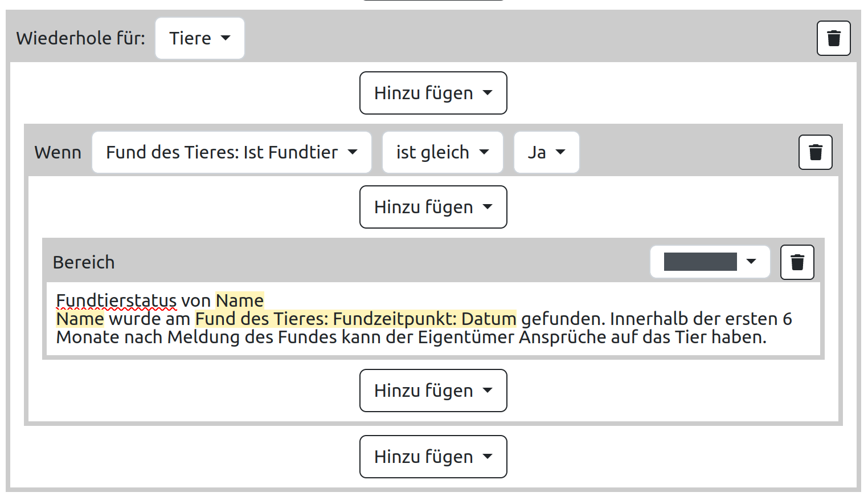
Task: Remove the "Wenn" condition via its trash icon
Action: coord(815,152)
